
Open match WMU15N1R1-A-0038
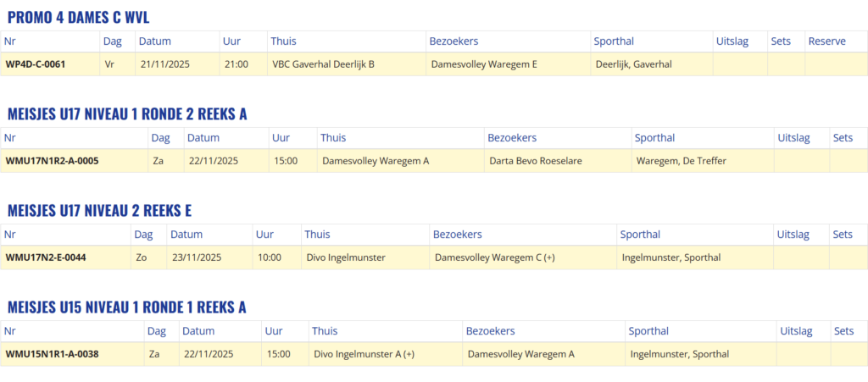click(x=53, y=354)
